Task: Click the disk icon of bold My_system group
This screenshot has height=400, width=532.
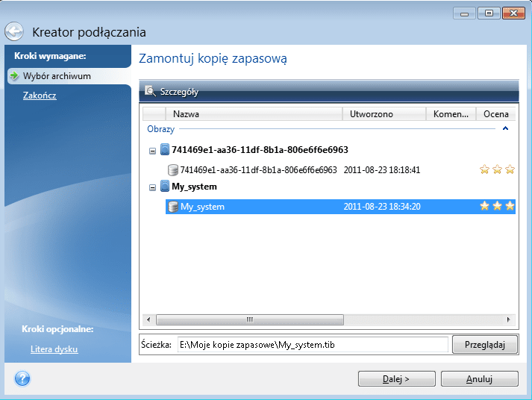Action: tap(165, 187)
